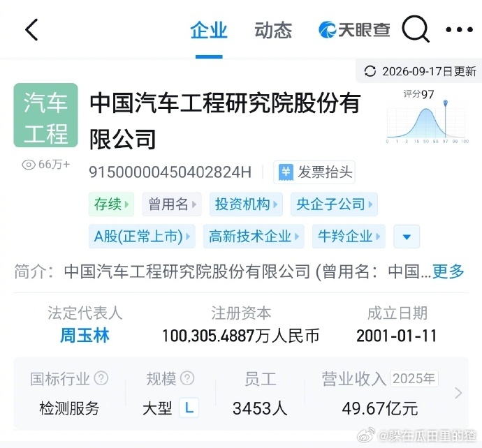Open legal representative 周玉林
Screen dimensions: 482x448
coord(85,336)
